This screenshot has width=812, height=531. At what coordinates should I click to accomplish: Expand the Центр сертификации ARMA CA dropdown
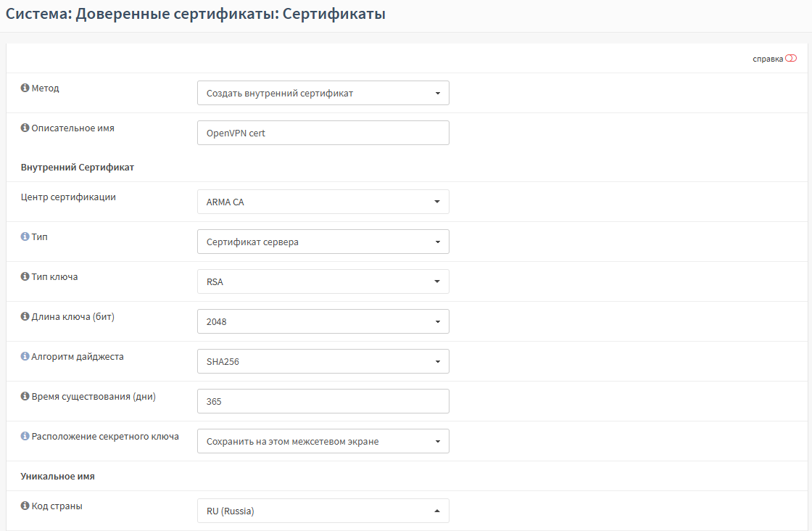coord(323,202)
